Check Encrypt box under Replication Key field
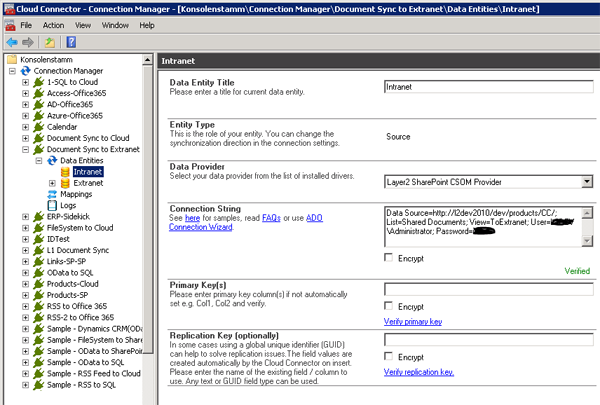 click(390, 356)
